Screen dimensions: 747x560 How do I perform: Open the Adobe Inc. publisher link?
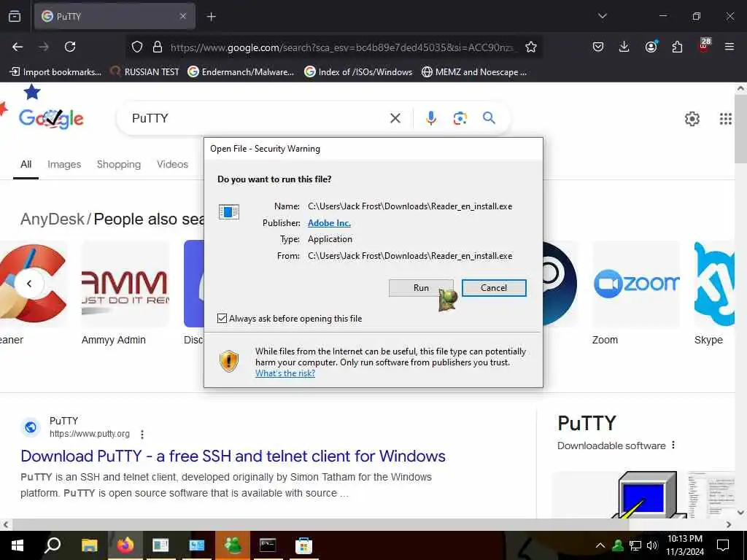coord(329,223)
